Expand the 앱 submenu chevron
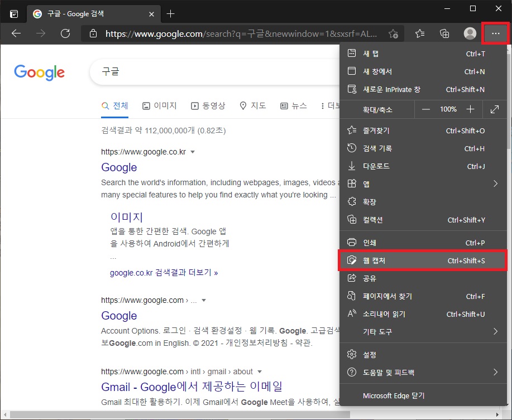512x420 pixels. coord(495,183)
